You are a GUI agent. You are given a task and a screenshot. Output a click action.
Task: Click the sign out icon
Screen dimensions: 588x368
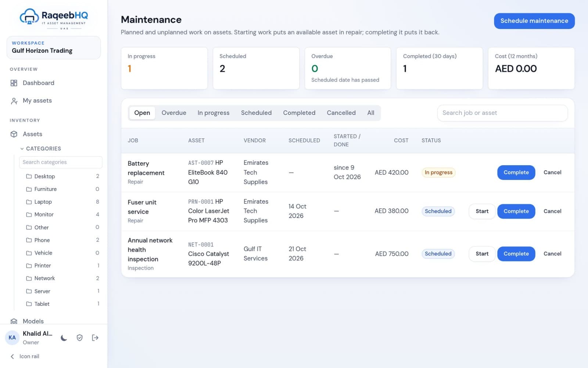95,338
